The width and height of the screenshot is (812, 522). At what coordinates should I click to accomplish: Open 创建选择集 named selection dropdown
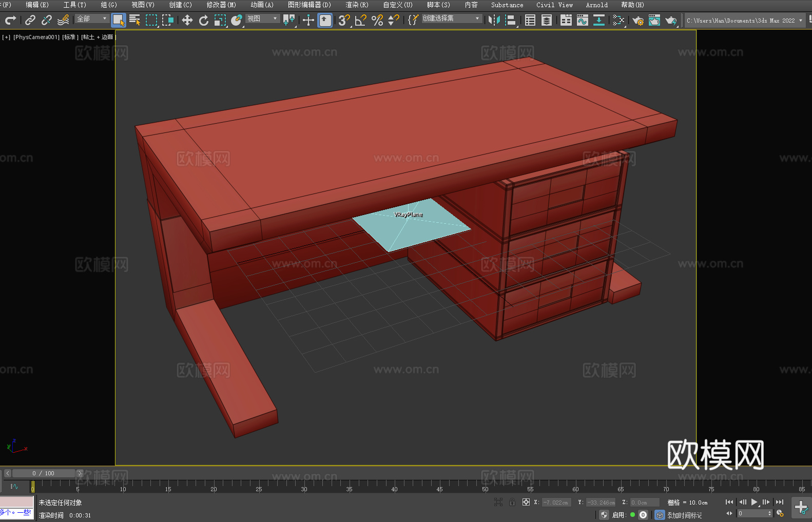(x=452, y=18)
